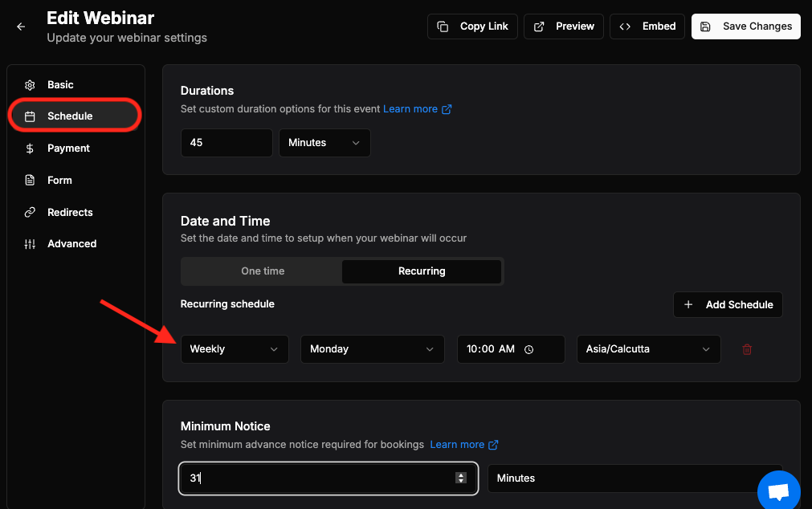Open the Advanced settings tab
The height and width of the screenshot is (509, 812).
(75, 244)
